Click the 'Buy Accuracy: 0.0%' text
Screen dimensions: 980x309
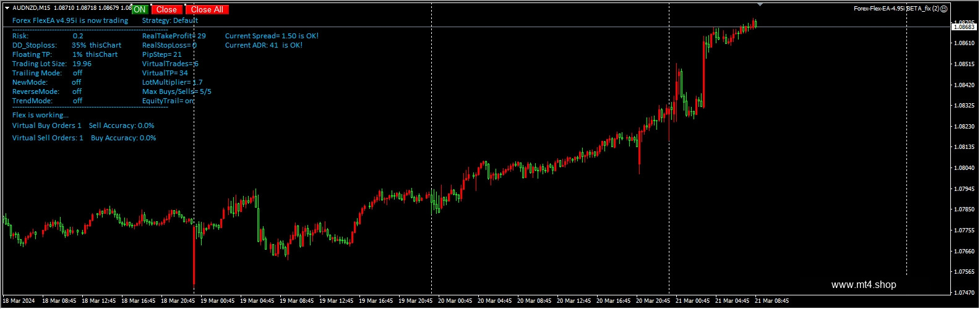[124, 138]
